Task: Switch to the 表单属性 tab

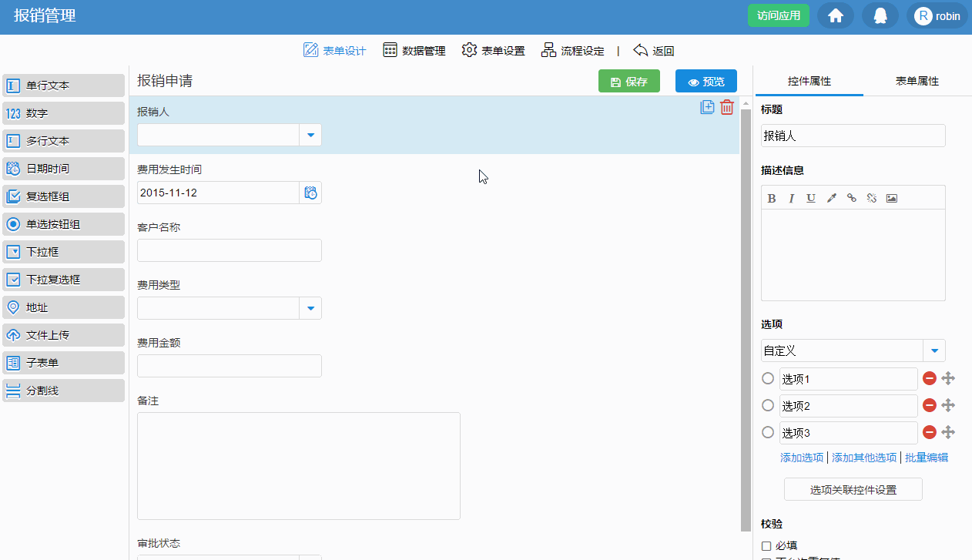Action: (917, 81)
